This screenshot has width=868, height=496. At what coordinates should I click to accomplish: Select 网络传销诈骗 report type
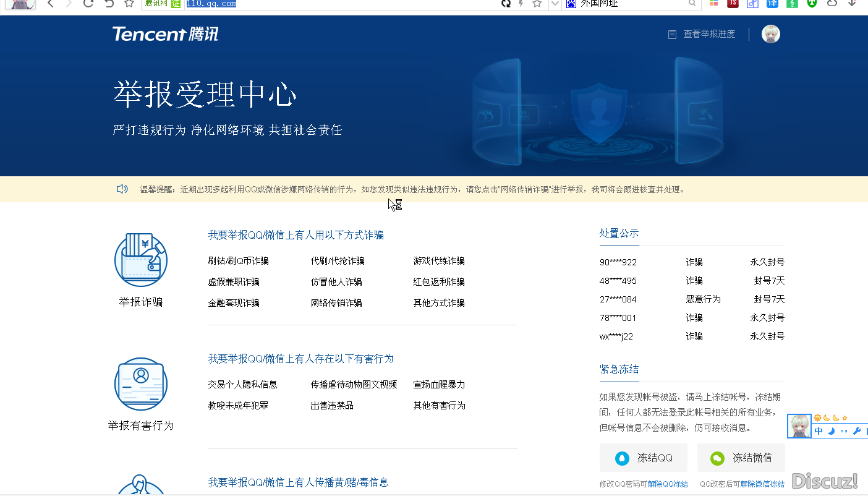[x=336, y=303]
